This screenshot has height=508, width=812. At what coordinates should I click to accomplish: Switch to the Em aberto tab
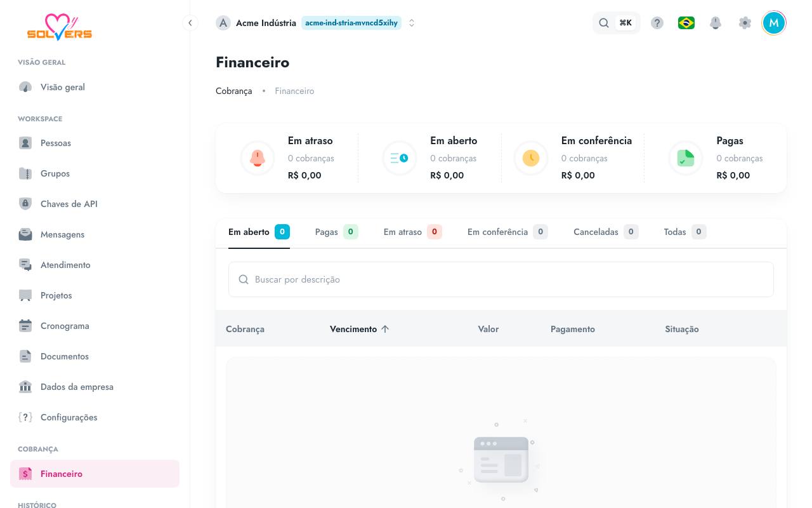(259, 232)
